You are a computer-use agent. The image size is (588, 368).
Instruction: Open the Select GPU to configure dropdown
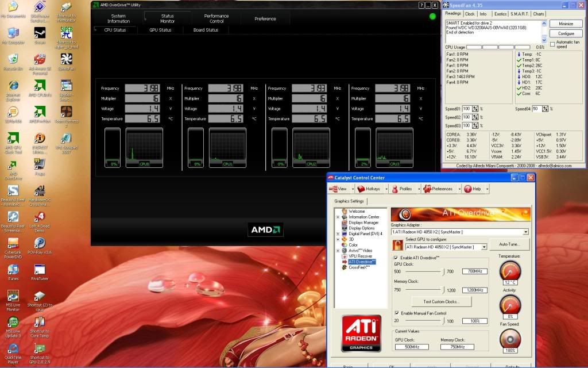coord(484,247)
